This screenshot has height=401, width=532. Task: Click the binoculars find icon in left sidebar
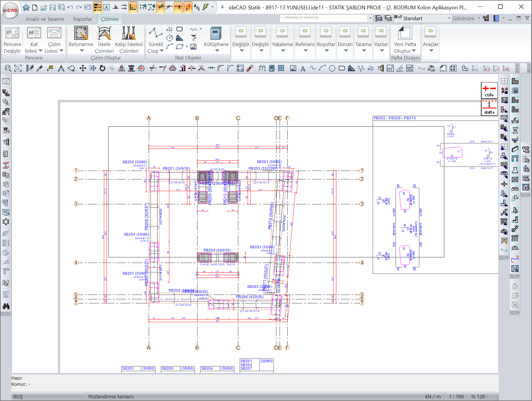tap(6, 306)
